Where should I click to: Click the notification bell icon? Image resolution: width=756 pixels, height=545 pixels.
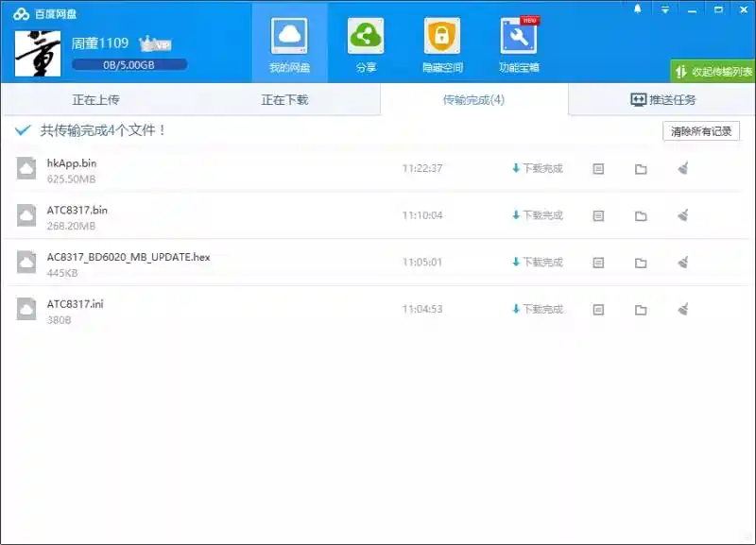[x=637, y=9]
